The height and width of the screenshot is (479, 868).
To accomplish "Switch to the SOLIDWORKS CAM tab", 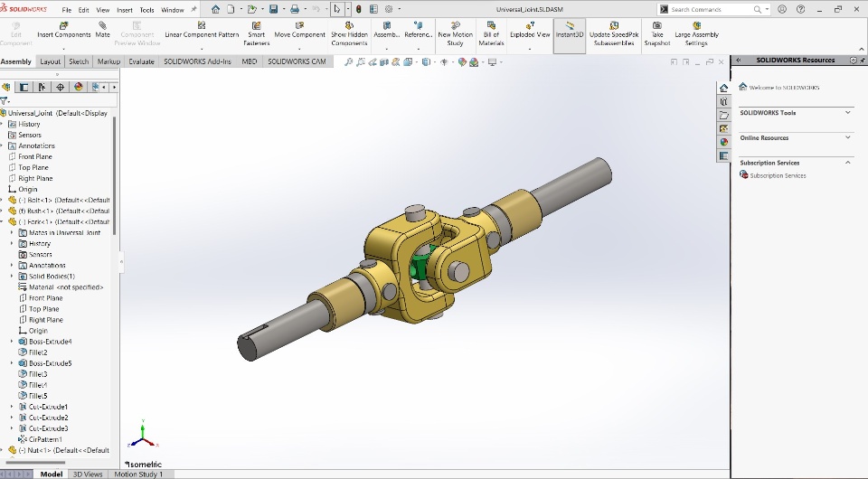I will click(x=297, y=61).
